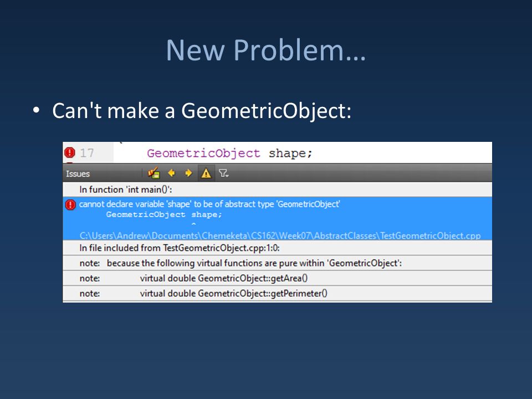Select note 'because the following virtual functions are pure'
Screen dimensions: 532x399
[277, 263]
